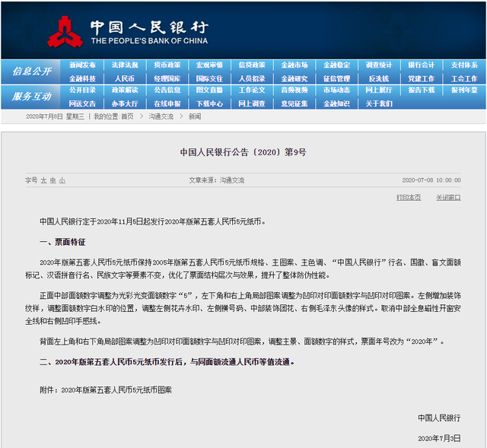
Task: Click the 关闭窗口 close window link
Action: click(x=447, y=197)
